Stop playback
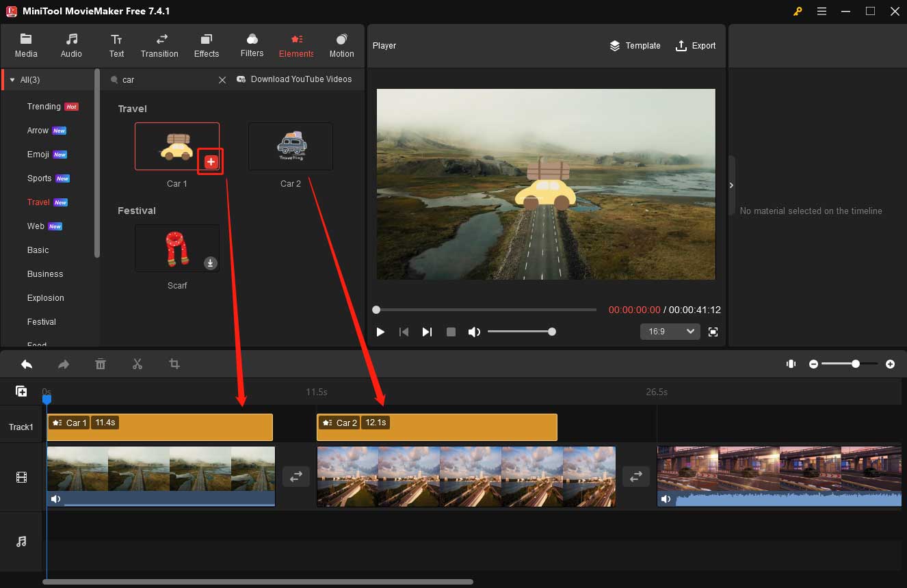The height and width of the screenshot is (588, 907). coord(451,332)
